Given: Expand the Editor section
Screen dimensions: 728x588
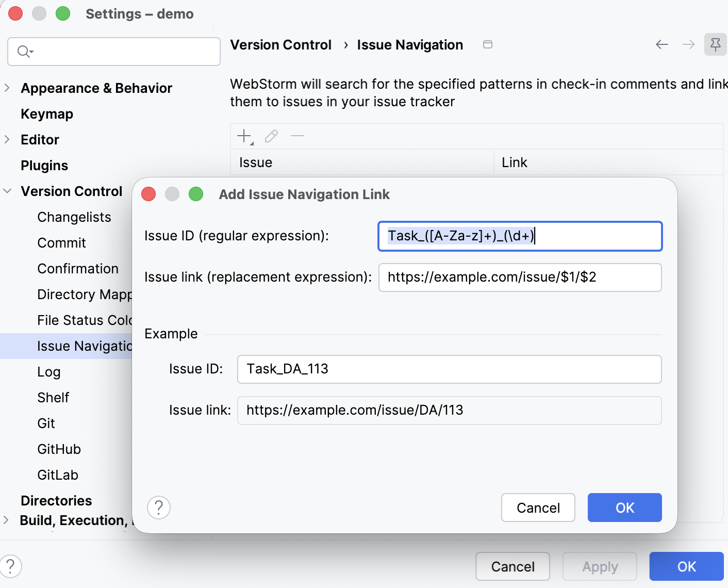Looking at the screenshot, I should click(x=7, y=139).
